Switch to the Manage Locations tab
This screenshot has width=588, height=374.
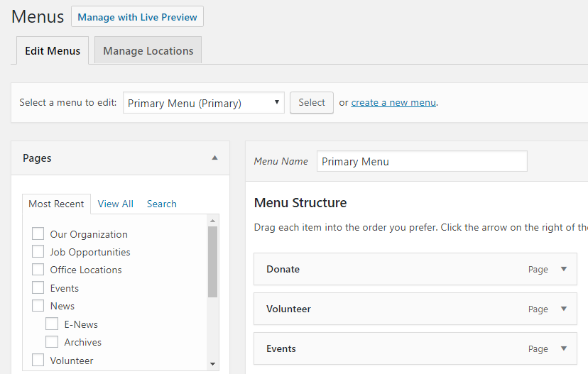point(148,51)
